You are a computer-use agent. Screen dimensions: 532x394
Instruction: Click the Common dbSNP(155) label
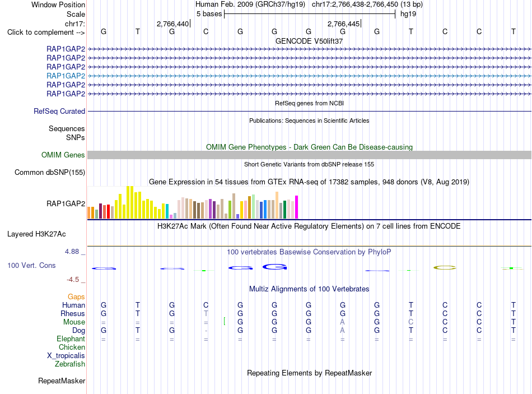pos(50,172)
